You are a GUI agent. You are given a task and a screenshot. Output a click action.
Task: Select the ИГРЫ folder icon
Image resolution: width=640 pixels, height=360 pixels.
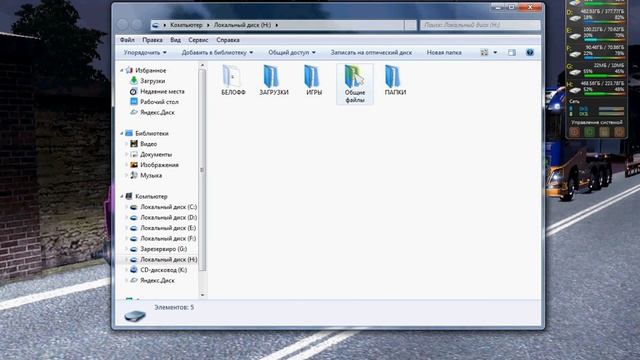(312, 76)
